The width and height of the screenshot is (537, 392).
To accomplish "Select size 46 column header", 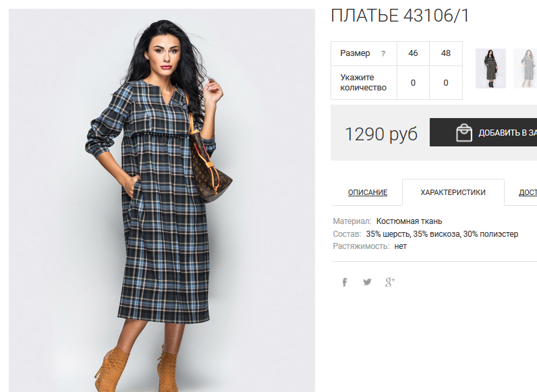I will pyautogui.click(x=413, y=53).
